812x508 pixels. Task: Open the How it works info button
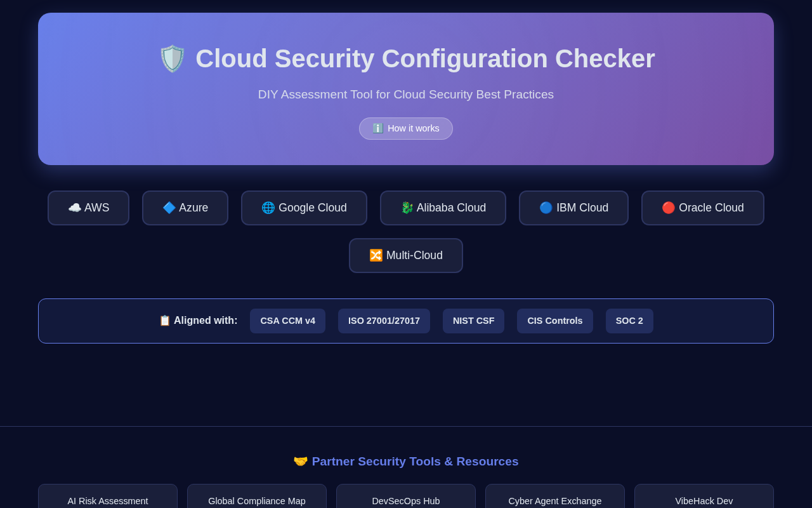[x=406, y=128]
